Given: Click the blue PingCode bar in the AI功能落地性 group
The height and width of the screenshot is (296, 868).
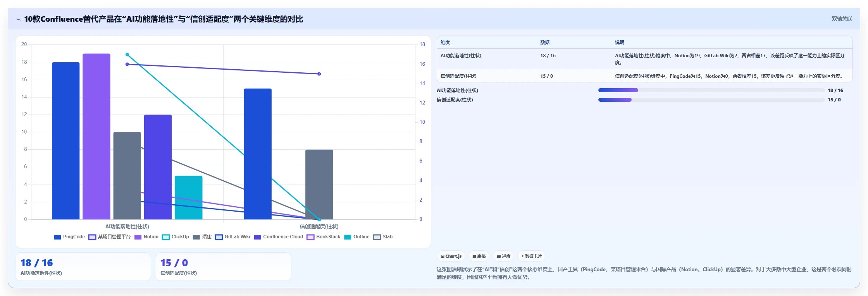Looking at the screenshot, I should pyautogui.click(x=66, y=141).
